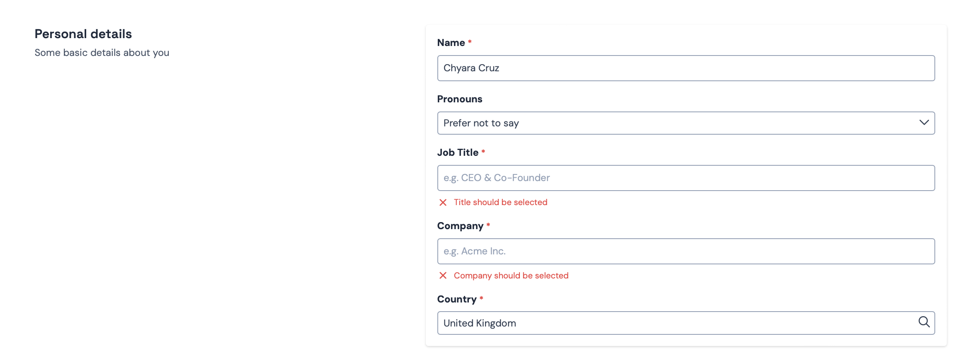Click the red X icon beside Title error
Image resolution: width=980 pixels, height=358 pixels.
pos(443,202)
